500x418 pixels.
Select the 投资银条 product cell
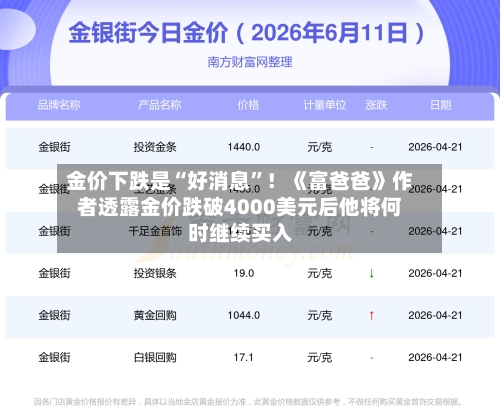pyautogui.click(x=155, y=273)
